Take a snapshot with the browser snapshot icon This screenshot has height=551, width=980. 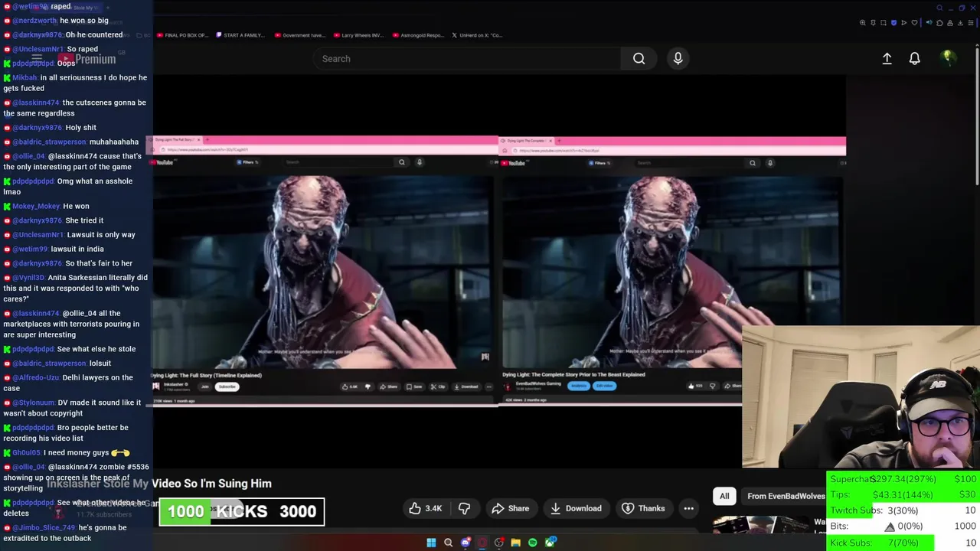coord(884,23)
